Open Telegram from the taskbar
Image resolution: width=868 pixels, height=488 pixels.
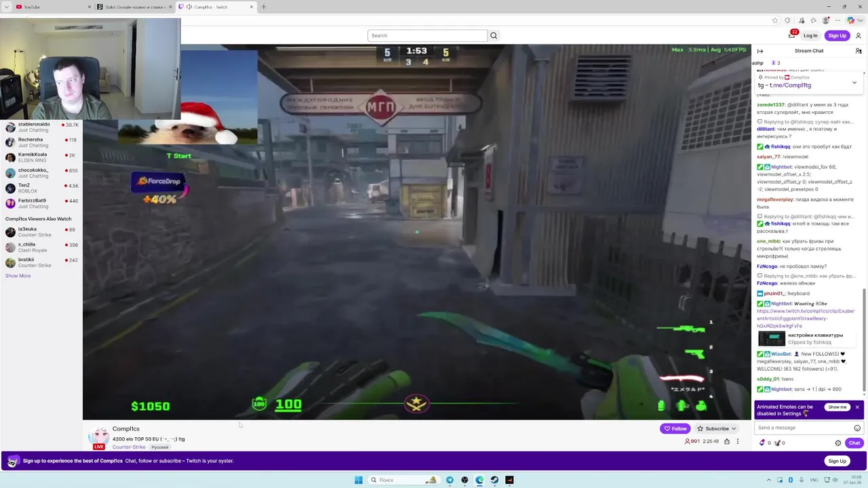pyautogui.click(x=450, y=480)
